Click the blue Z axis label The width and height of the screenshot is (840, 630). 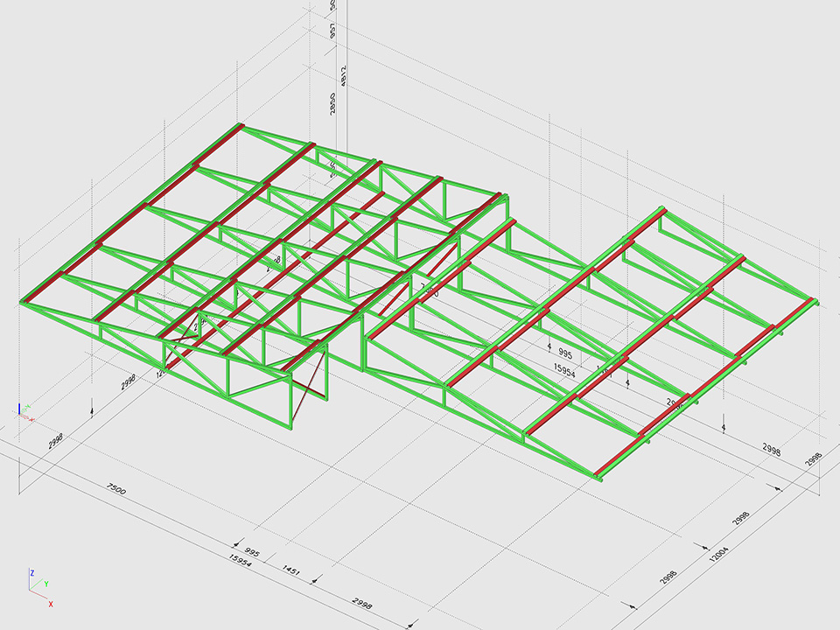pos(31,572)
